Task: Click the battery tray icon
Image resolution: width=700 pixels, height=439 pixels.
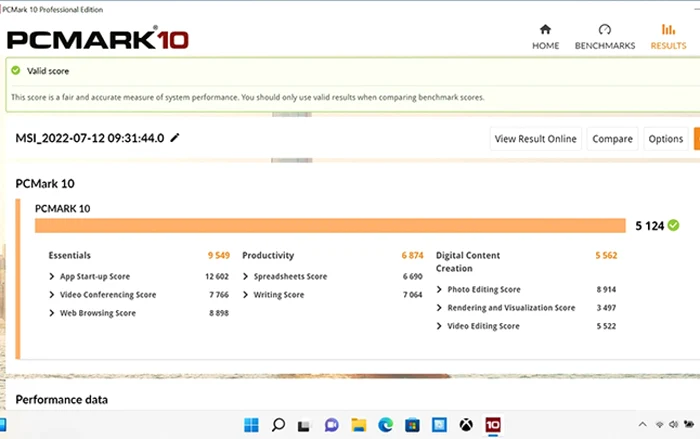Action: (x=689, y=424)
